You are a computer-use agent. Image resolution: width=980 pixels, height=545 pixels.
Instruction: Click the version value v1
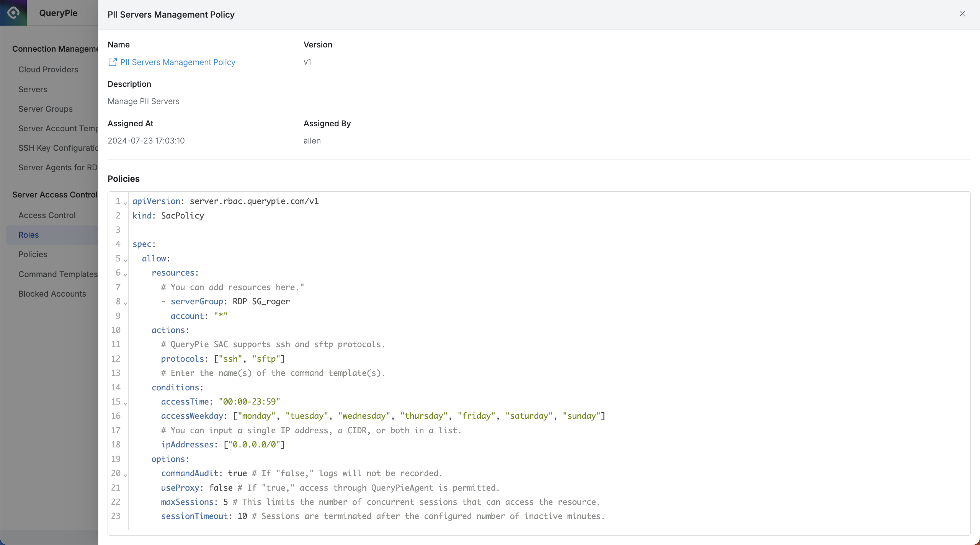point(307,62)
